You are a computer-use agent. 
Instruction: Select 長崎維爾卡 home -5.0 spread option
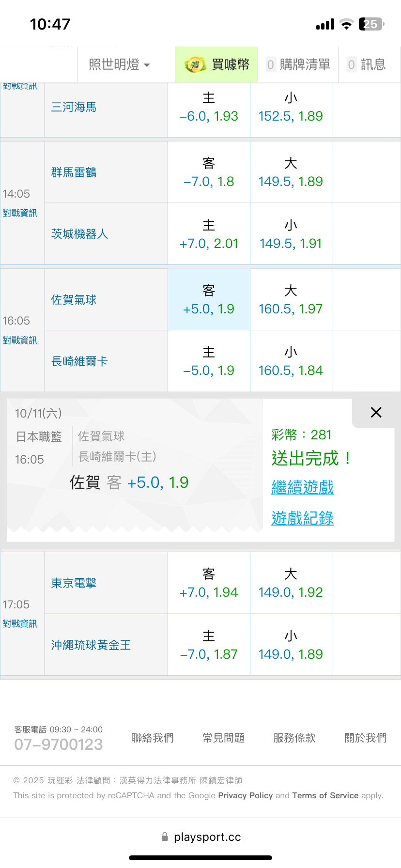coord(209,361)
